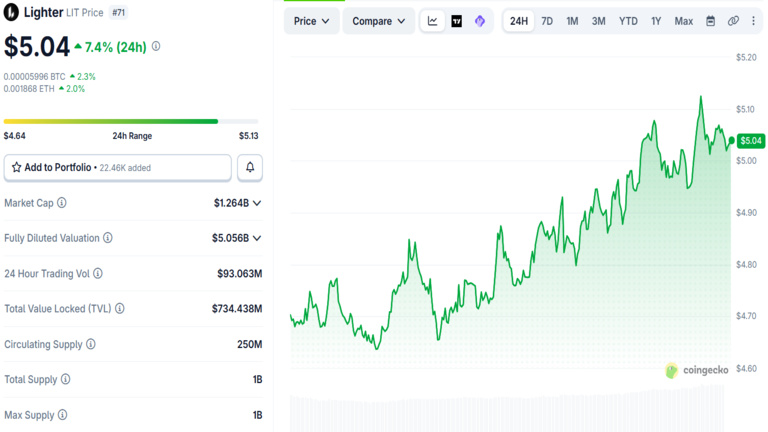This screenshot has width=768, height=432.
Task: Open Max Supply info icon
Action: 62,415
